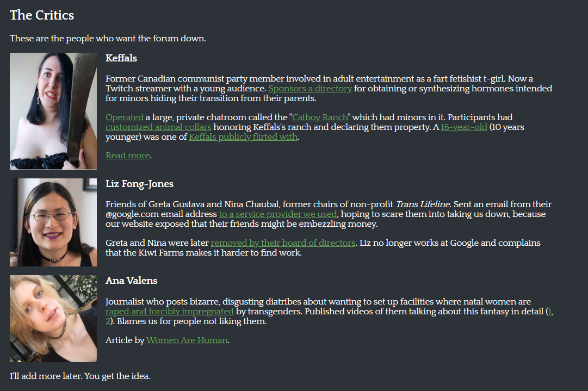Click the "Keffals" name heading

(121, 58)
